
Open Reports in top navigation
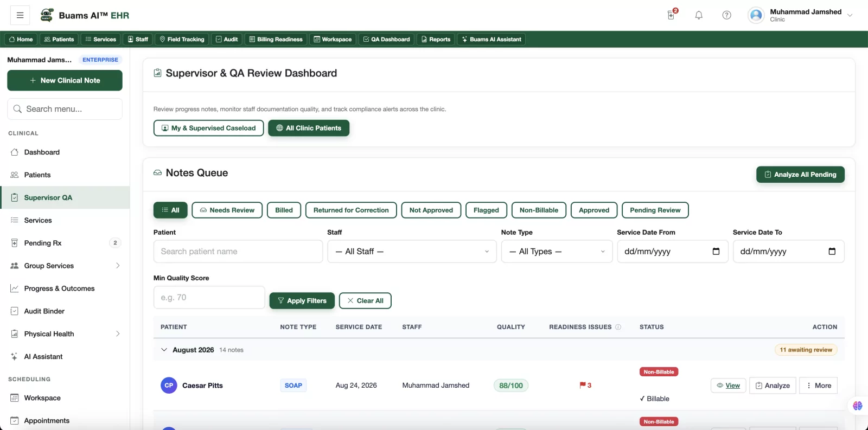pyautogui.click(x=436, y=39)
